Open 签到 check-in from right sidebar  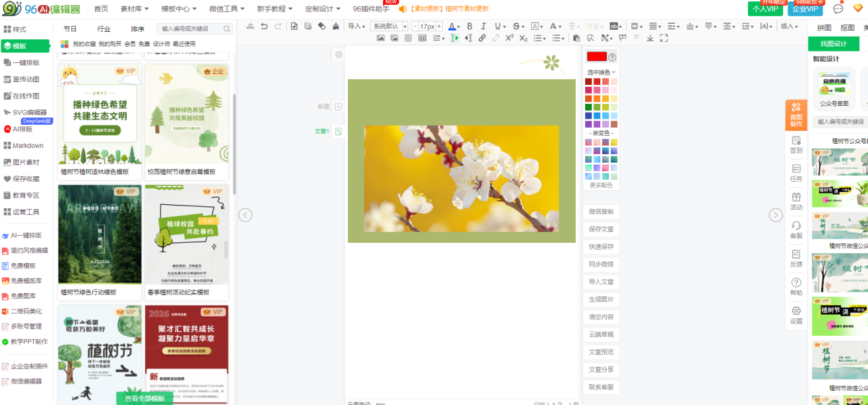pos(795,144)
